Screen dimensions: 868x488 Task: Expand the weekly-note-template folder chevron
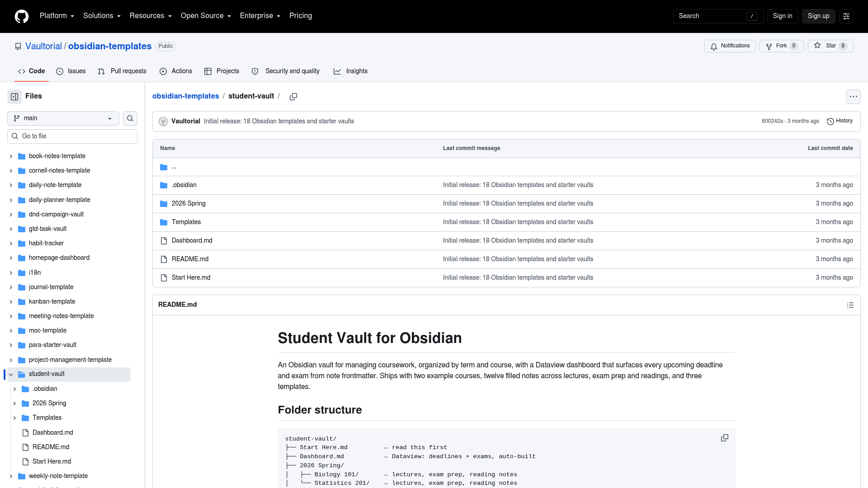coord(11,476)
